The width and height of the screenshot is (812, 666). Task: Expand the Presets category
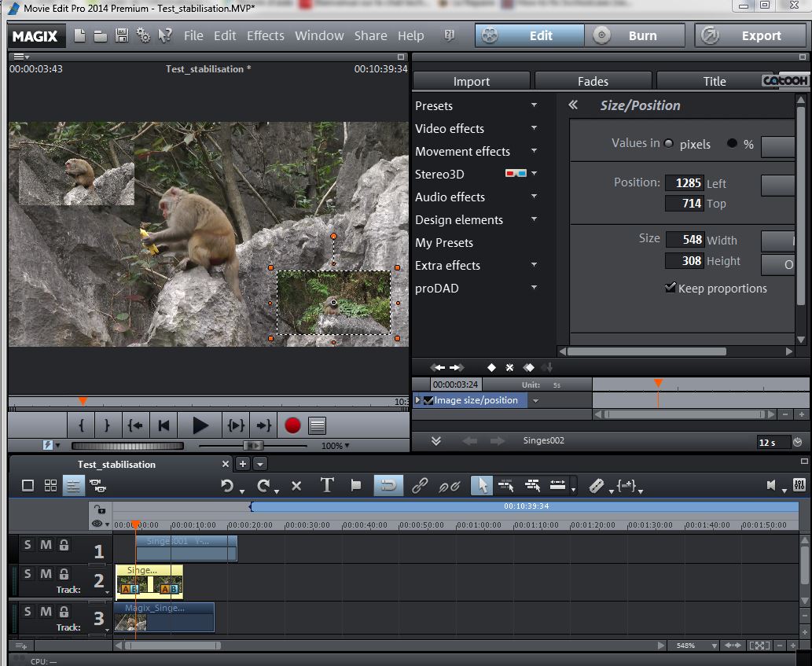(x=534, y=105)
